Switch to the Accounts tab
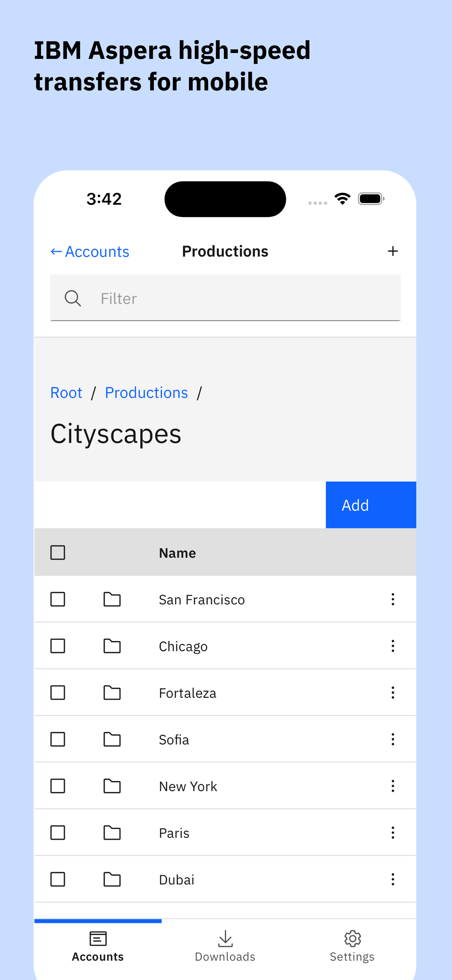The image size is (452, 980). [x=98, y=946]
